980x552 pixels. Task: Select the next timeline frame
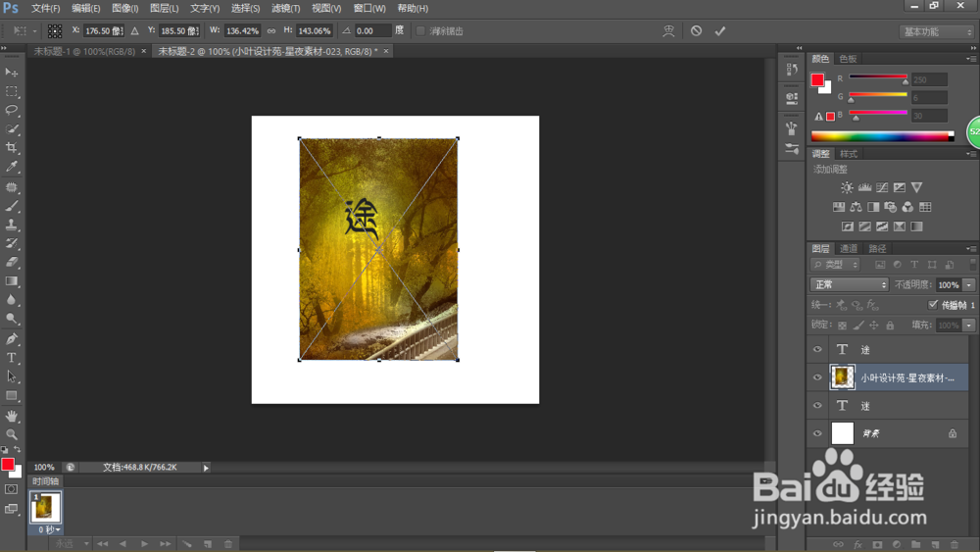[165, 544]
